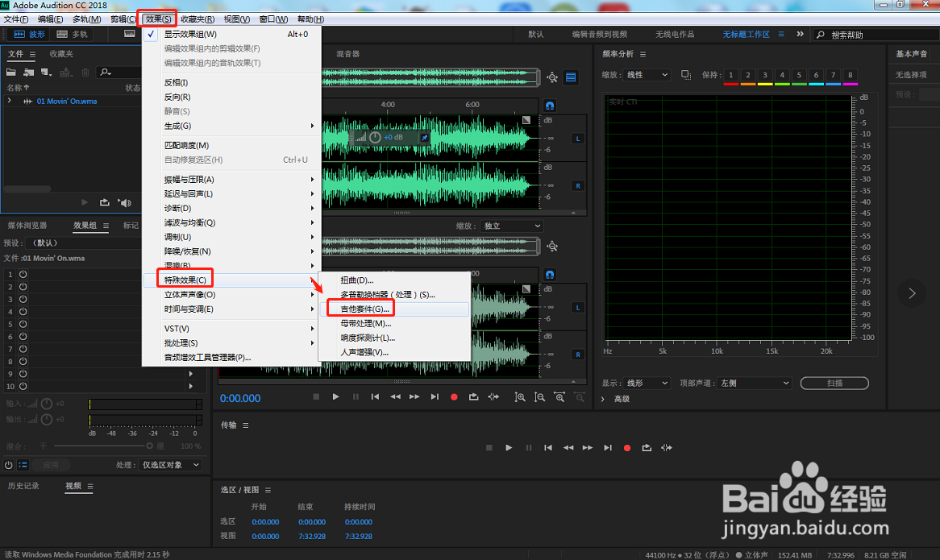Toggle spectral display icon beside top overview
Viewport: 940px width, 560px height.
(571, 77)
